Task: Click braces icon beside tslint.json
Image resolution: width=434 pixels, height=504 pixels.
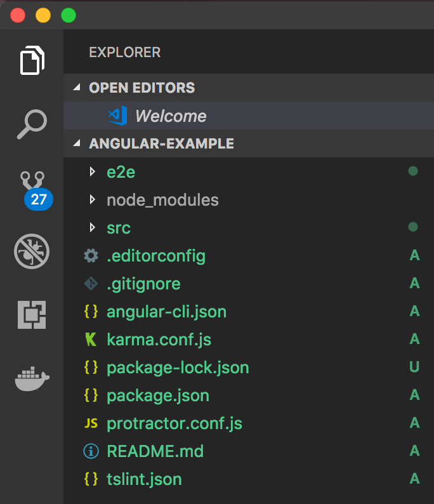Action: [91, 479]
